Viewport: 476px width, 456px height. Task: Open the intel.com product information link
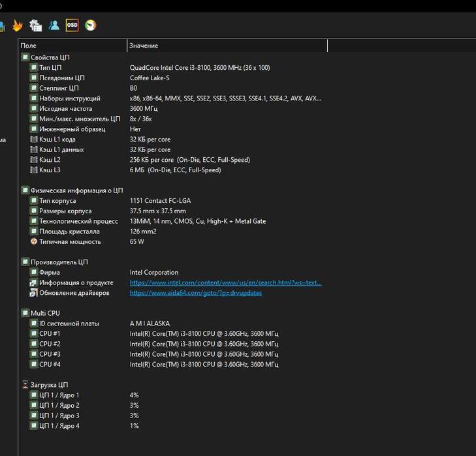tap(225, 282)
